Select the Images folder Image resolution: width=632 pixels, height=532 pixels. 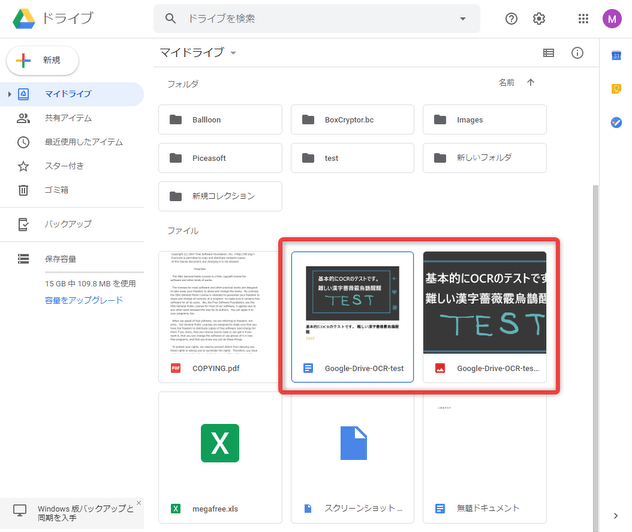(484, 120)
